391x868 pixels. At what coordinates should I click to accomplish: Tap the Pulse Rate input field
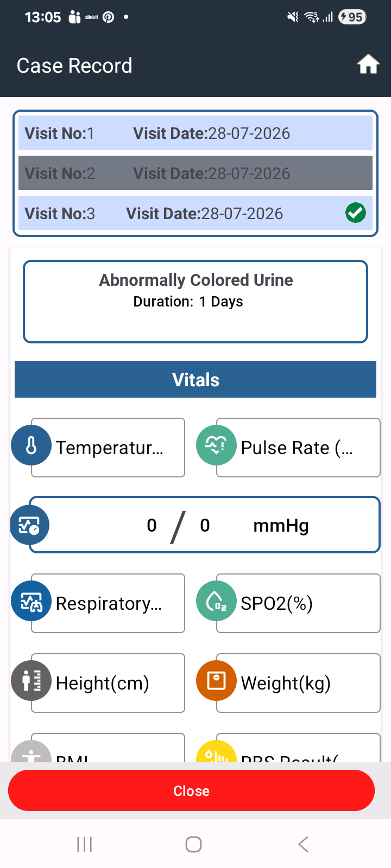tap(298, 448)
